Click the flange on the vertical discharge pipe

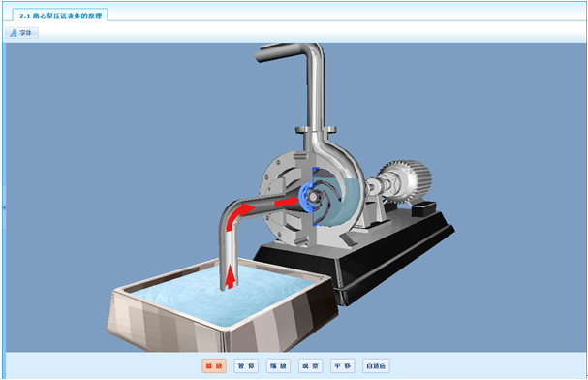316,130
